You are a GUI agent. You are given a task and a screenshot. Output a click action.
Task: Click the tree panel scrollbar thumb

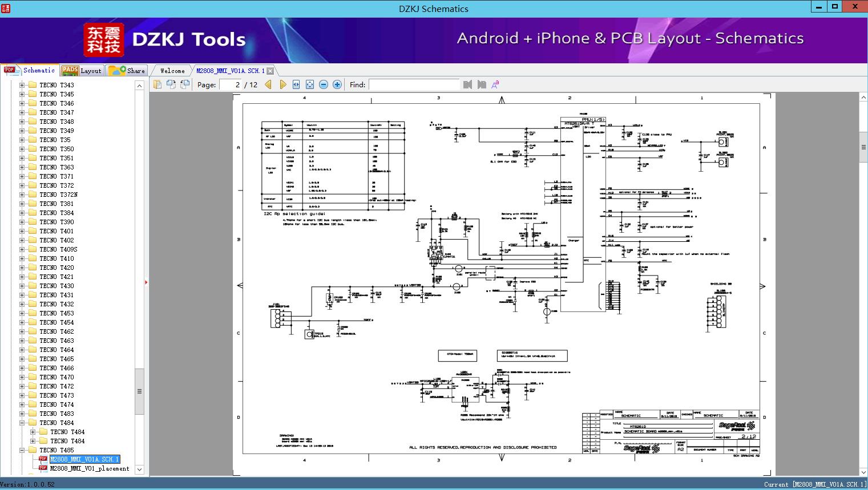tap(139, 391)
